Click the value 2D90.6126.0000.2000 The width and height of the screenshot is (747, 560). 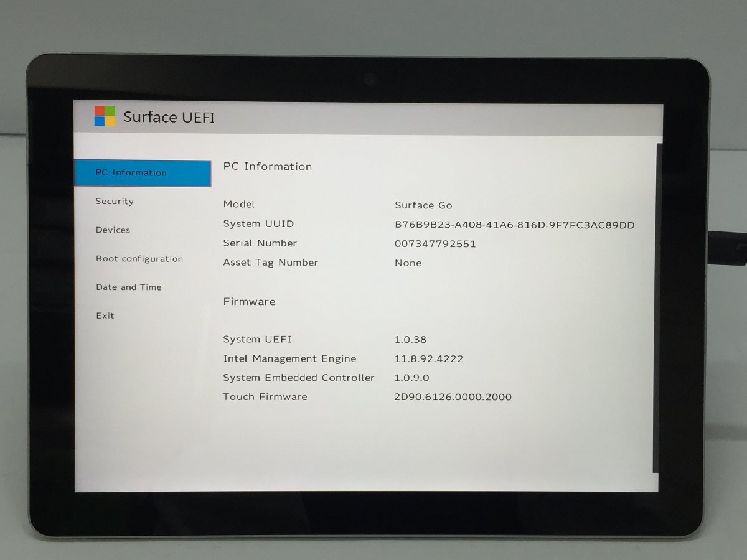453,397
